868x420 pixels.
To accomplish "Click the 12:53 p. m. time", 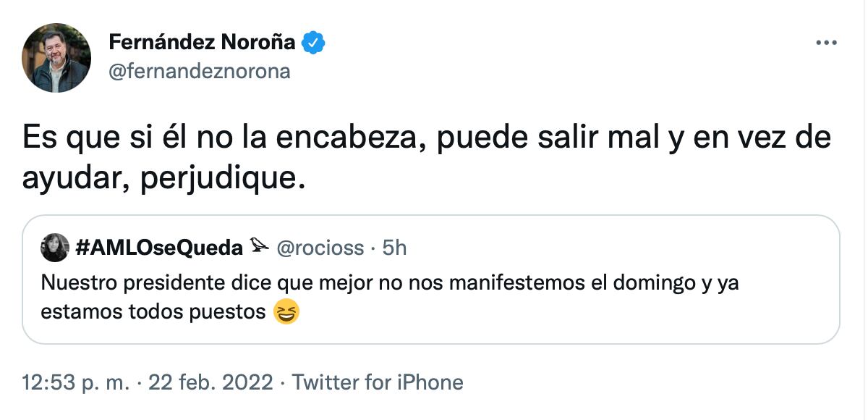I will (x=75, y=382).
